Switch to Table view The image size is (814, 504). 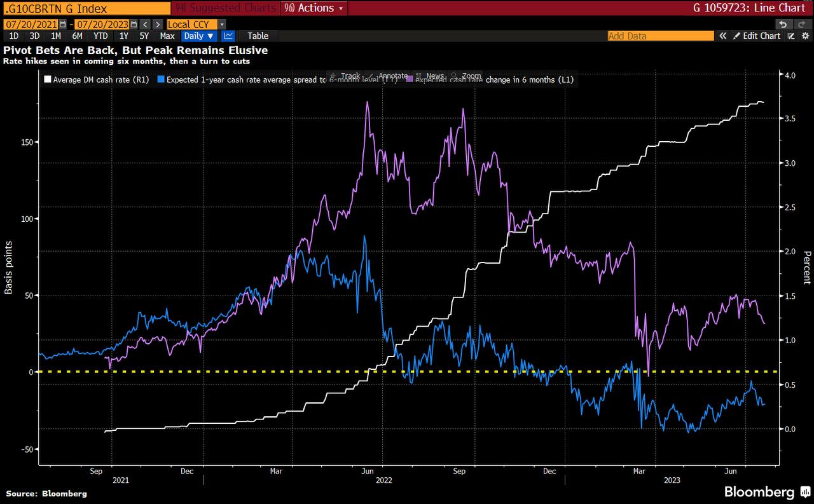click(258, 36)
